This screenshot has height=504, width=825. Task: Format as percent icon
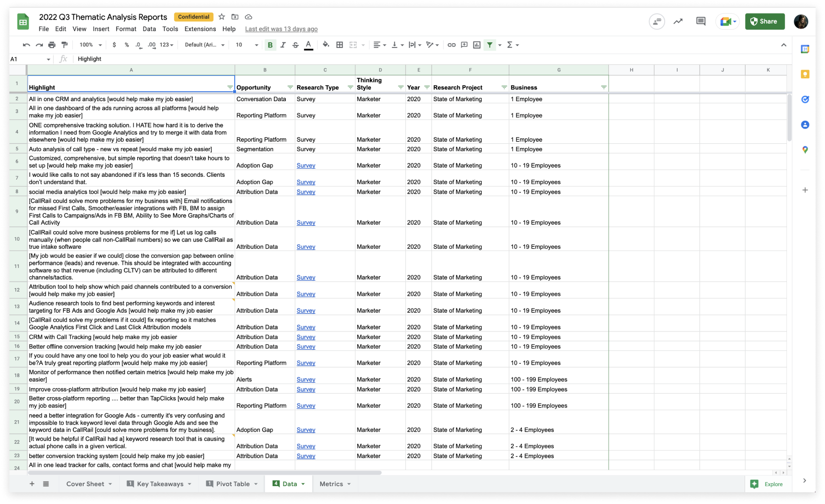(126, 45)
